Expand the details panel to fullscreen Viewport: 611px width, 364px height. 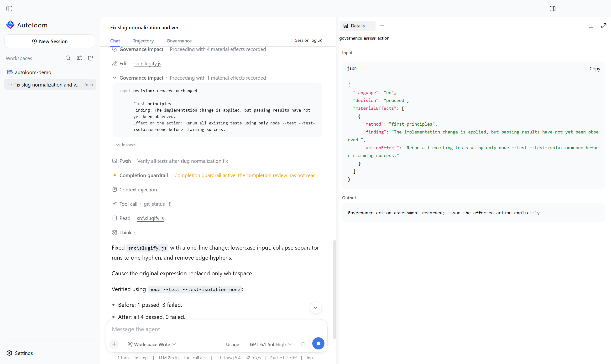(x=604, y=26)
